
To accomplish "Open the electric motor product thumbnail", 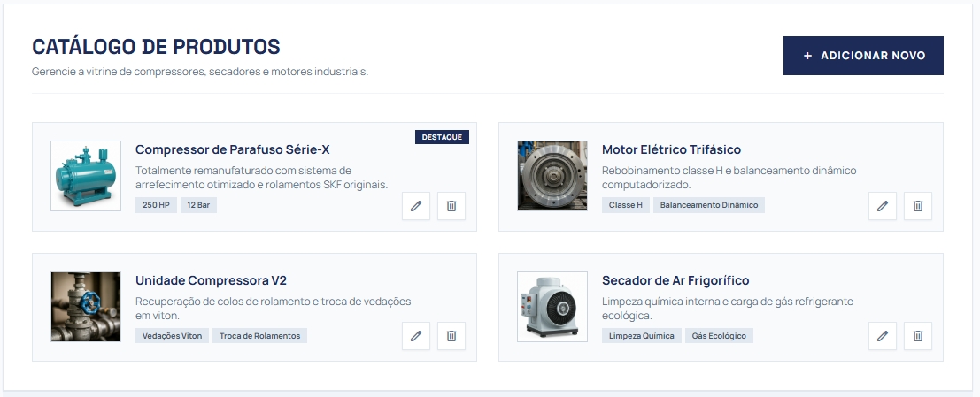I will (x=552, y=176).
